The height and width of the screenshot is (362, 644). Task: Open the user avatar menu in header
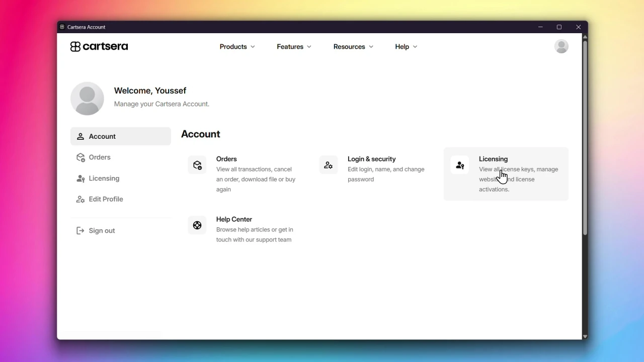pos(561,46)
